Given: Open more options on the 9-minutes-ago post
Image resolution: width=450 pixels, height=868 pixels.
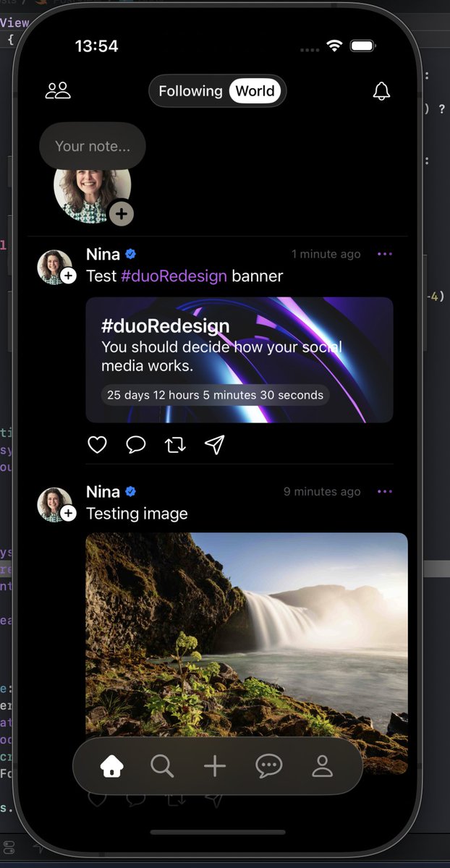Looking at the screenshot, I should coord(385,491).
